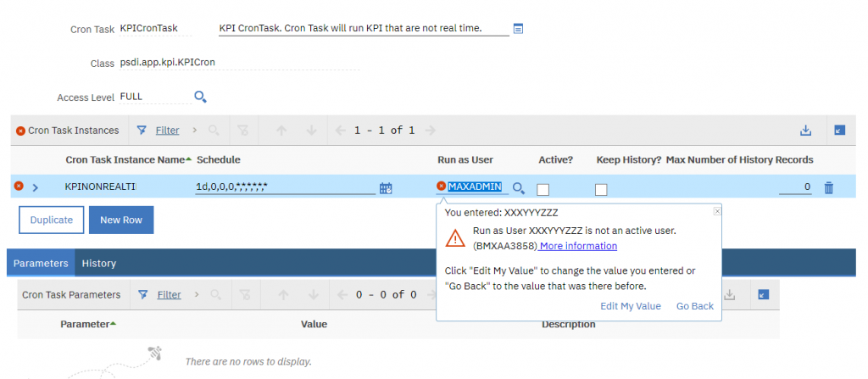Toggle the Keep History? checkbox

pos(601,190)
